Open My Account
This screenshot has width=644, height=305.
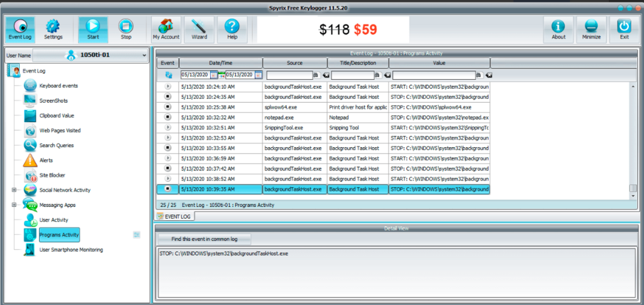click(166, 30)
